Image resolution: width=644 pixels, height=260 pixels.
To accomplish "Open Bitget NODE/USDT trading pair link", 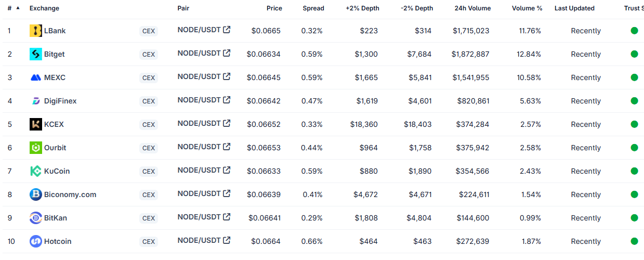I will point(199,53).
